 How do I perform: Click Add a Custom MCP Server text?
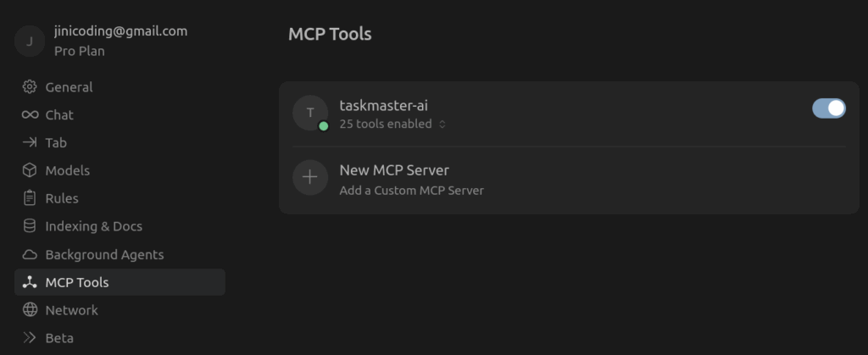click(411, 191)
